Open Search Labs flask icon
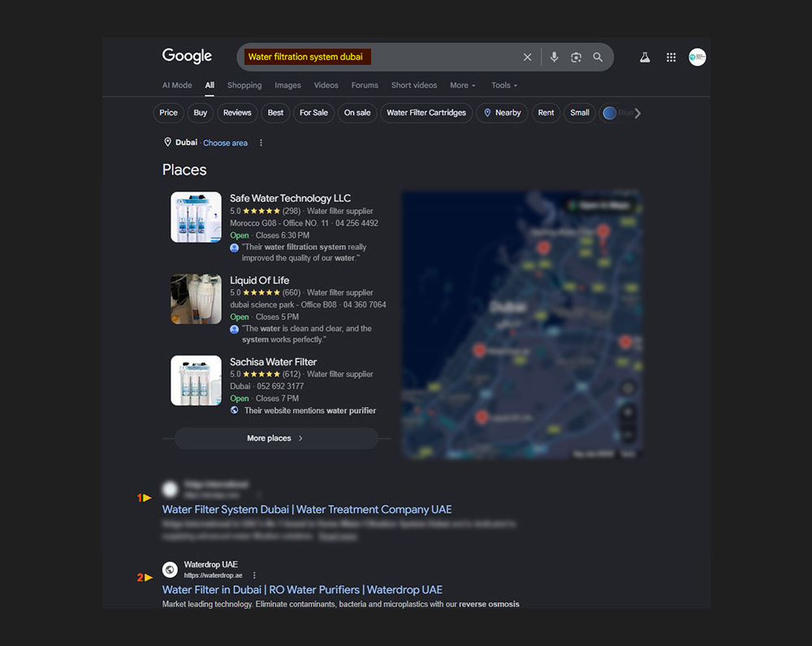Image resolution: width=812 pixels, height=646 pixels. tap(645, 57)
